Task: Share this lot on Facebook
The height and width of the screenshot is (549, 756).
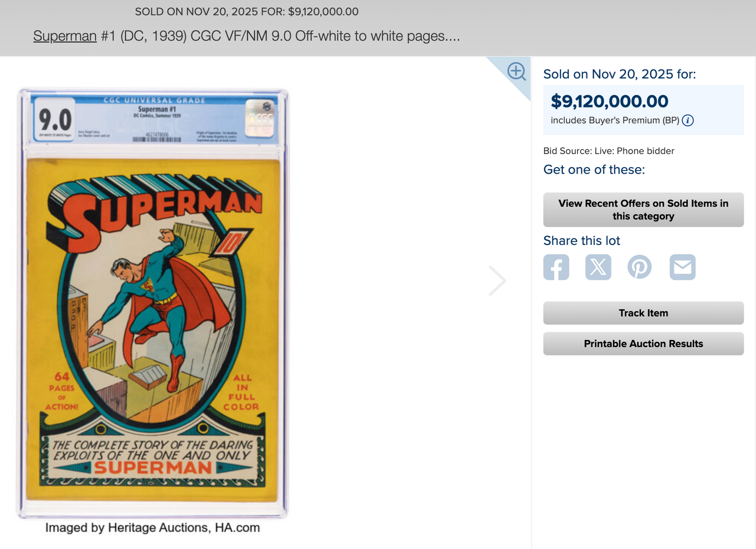Action: click(x=556, y=267)
